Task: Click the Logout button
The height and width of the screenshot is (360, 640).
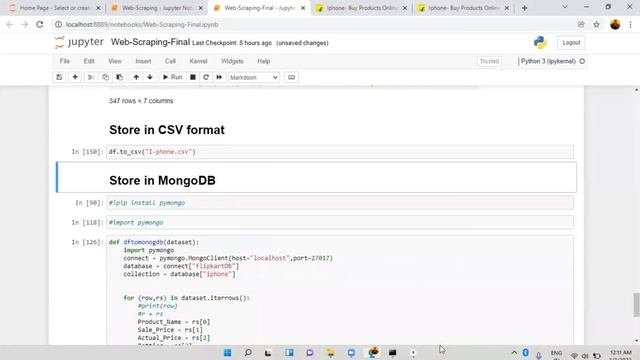Action: (x=571, y=42)
